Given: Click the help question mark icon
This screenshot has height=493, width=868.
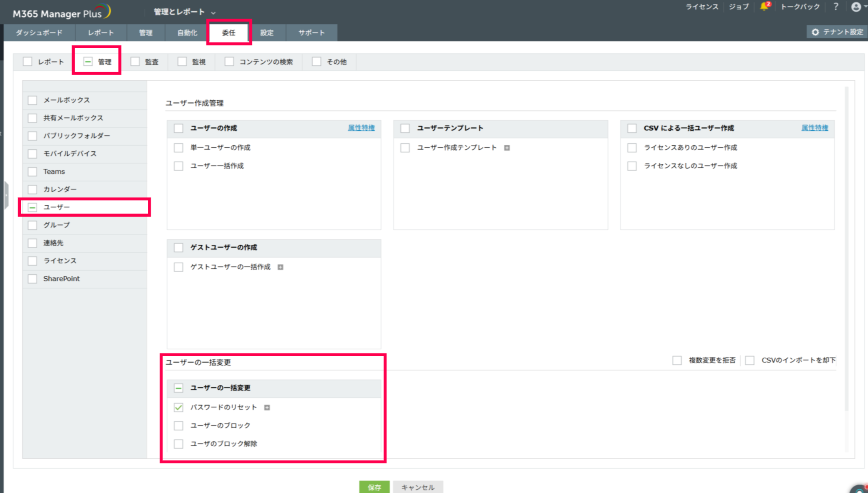Looking at the screenshot, I should point(836,7).
